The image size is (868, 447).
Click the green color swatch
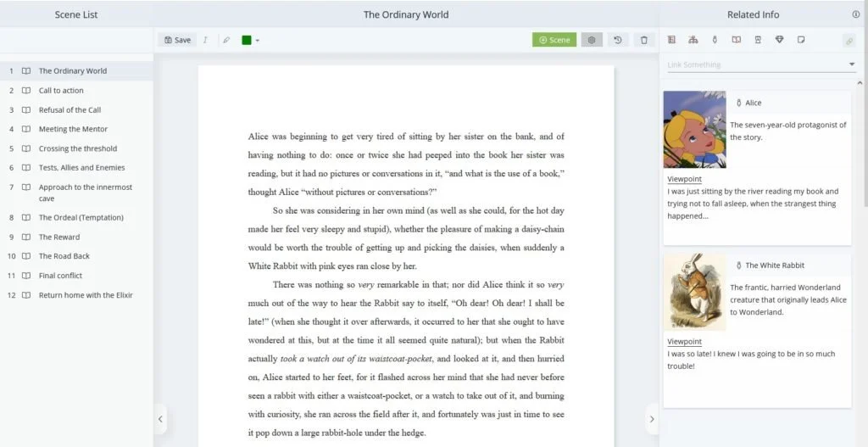click(247, 40)
